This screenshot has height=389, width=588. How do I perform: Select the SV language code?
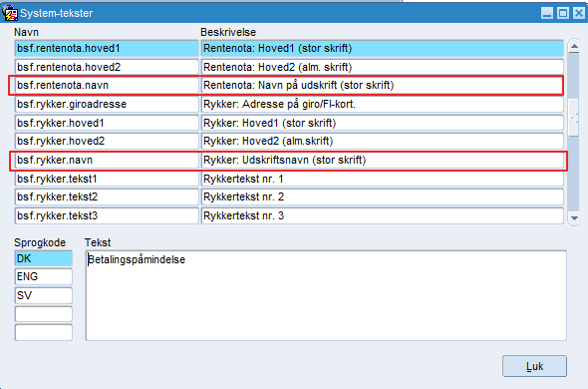click(44, 295)
